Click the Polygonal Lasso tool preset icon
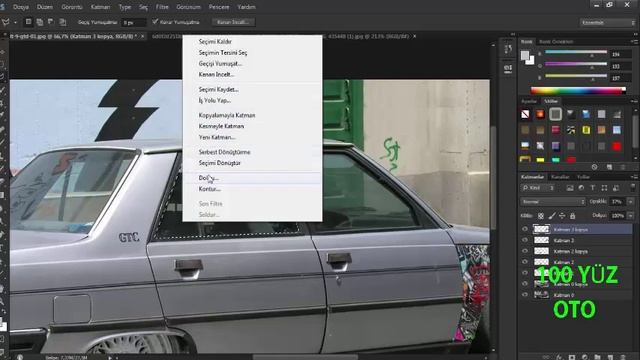 tap(6, 22)
